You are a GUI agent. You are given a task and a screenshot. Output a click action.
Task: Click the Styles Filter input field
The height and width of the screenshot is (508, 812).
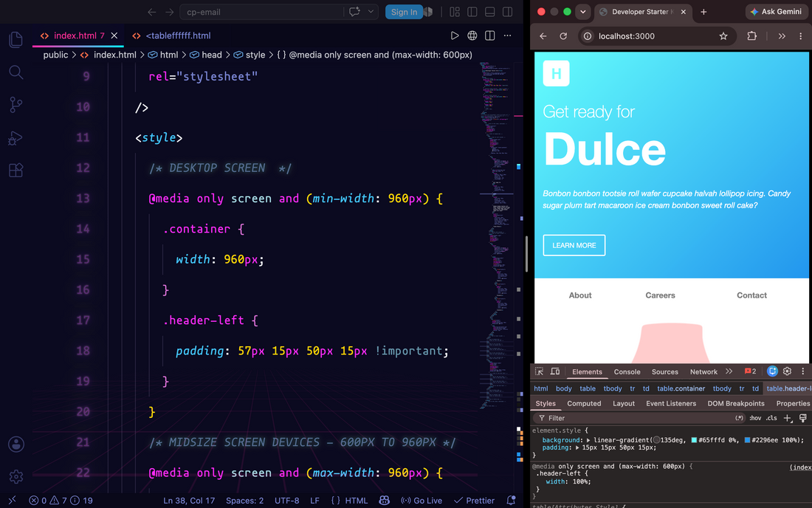639,418
